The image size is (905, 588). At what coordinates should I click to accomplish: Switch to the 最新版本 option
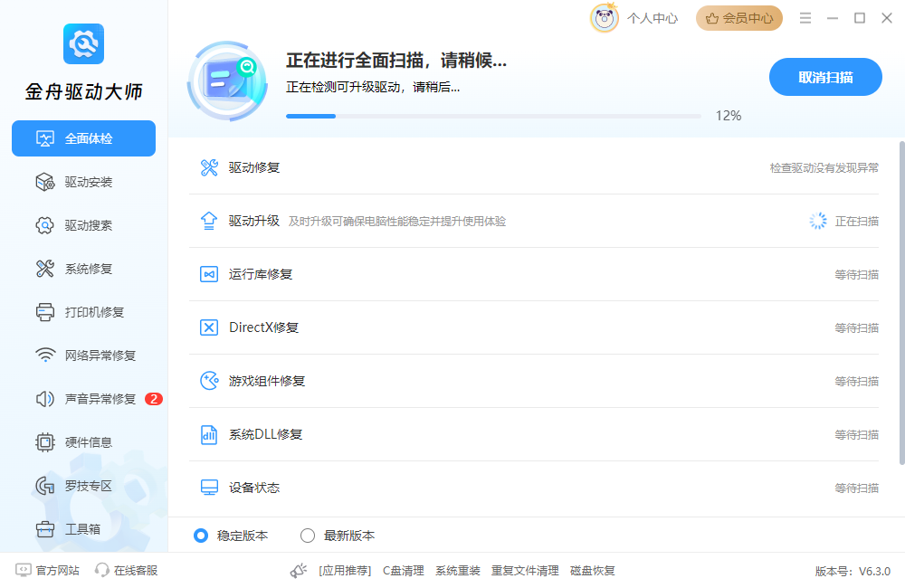[308, 536]
